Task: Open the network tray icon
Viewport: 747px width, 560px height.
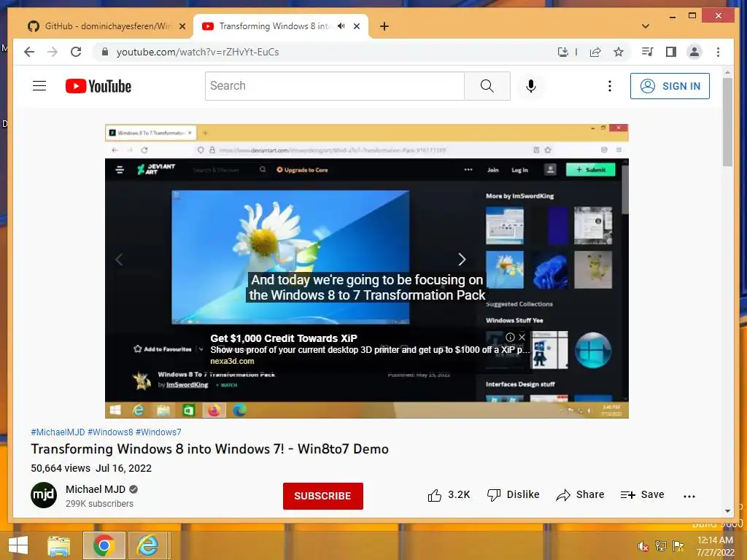Action: [661, 546]
